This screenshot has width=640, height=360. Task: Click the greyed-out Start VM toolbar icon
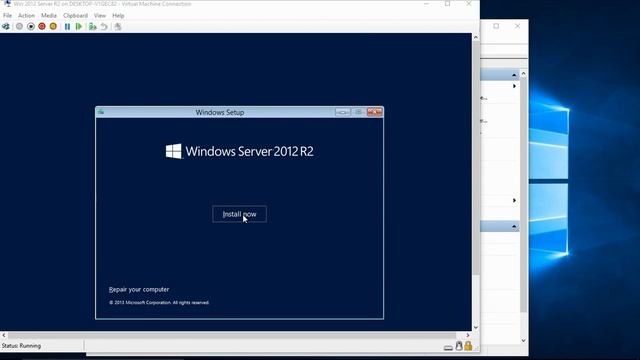(x=19, y=27)
